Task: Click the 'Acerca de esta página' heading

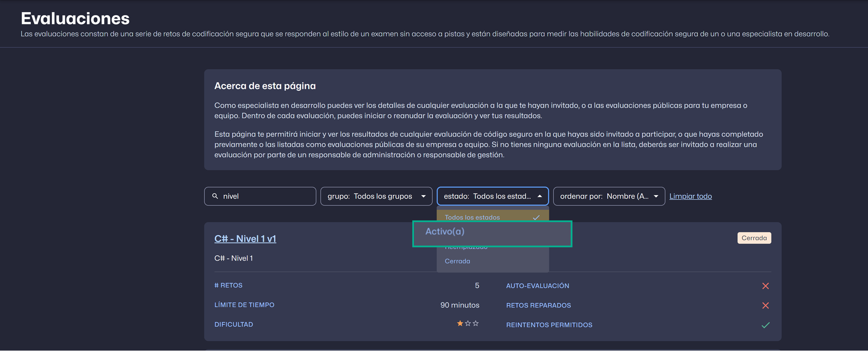Action: [x=265, y=86]
